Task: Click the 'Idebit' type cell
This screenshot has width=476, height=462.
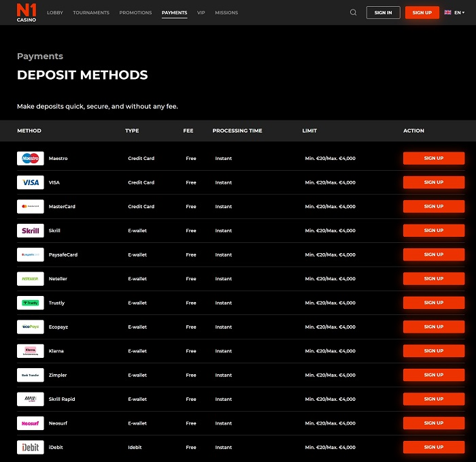Action: point(135,447)
